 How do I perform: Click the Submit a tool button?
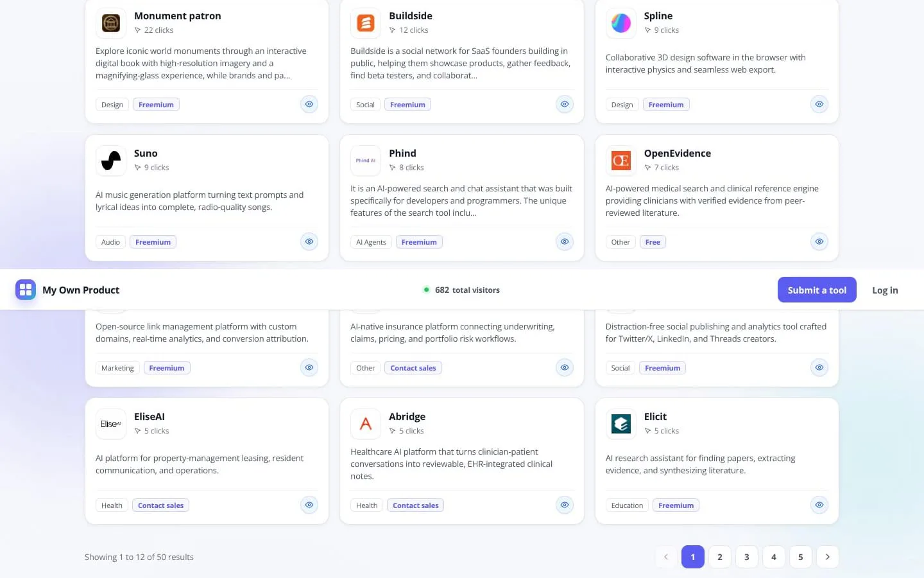[817, 290]
